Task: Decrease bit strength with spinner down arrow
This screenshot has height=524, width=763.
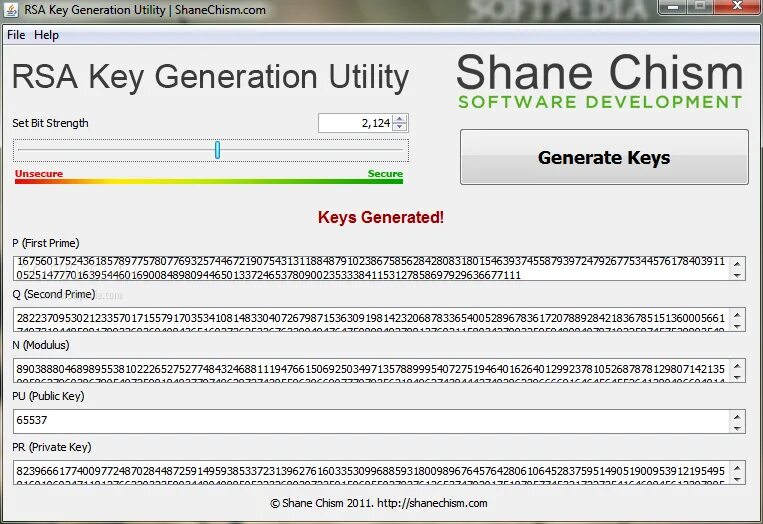Action: [400, 127]
